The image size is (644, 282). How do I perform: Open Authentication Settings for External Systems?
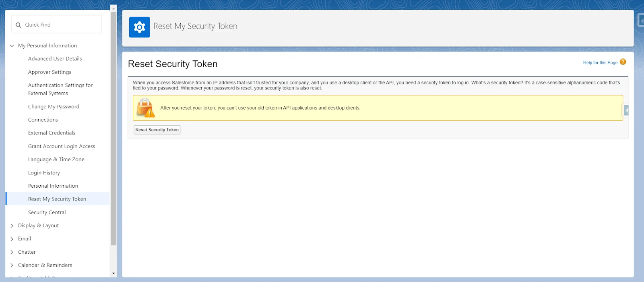point(60,89)
